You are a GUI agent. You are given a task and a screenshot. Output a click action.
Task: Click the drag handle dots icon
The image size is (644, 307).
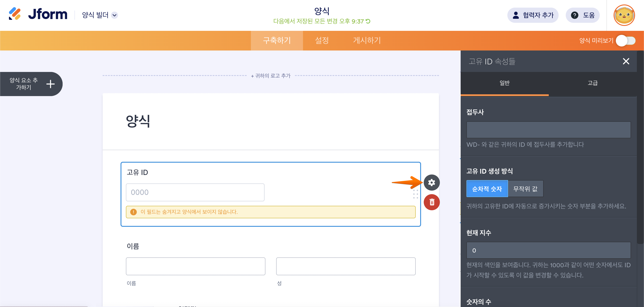(415, 194)
